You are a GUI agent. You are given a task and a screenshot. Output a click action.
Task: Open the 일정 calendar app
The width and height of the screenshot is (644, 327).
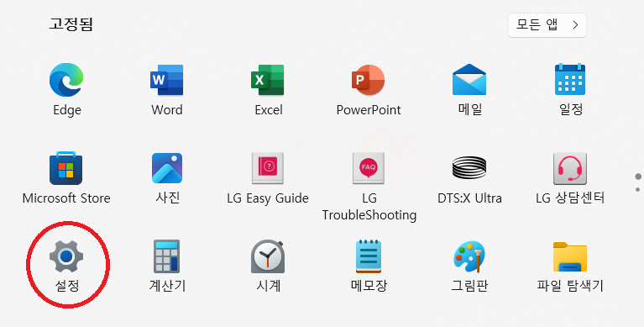570,80
